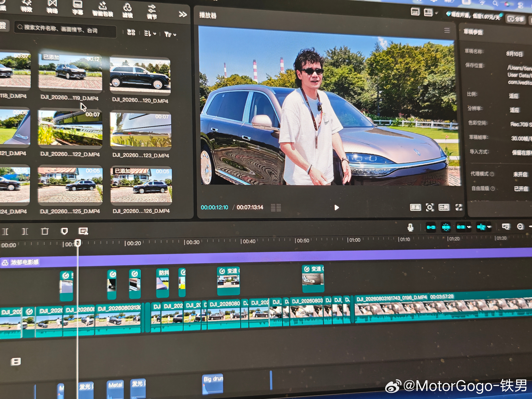
Task: Click the timeline playhead handle
Action: (77, 243)
